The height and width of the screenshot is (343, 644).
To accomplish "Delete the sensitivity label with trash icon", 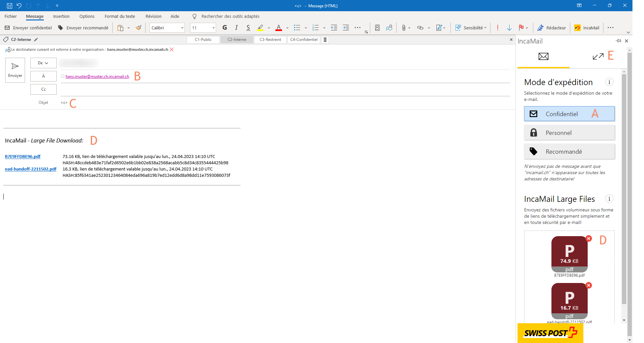I will [x=325, y=40].
